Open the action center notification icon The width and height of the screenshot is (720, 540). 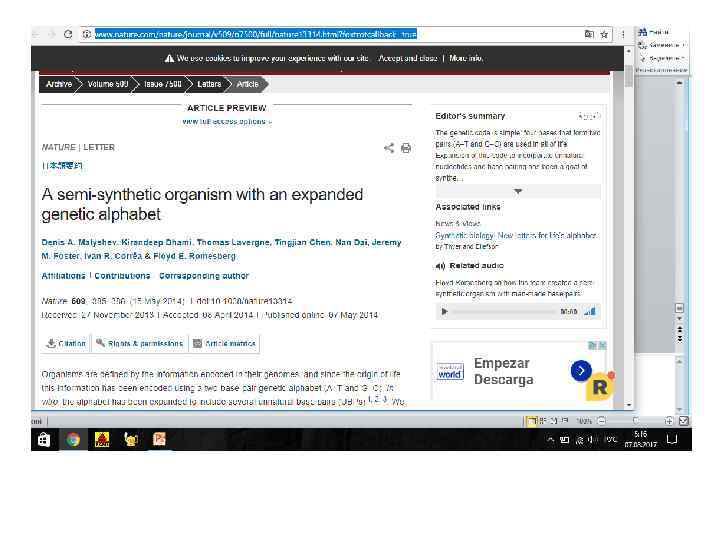672,439
